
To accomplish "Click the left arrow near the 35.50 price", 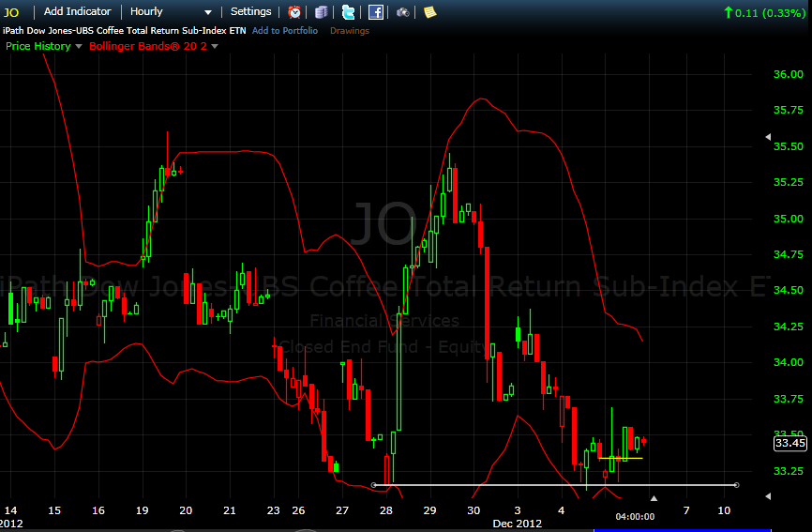I will click(768, 137).
